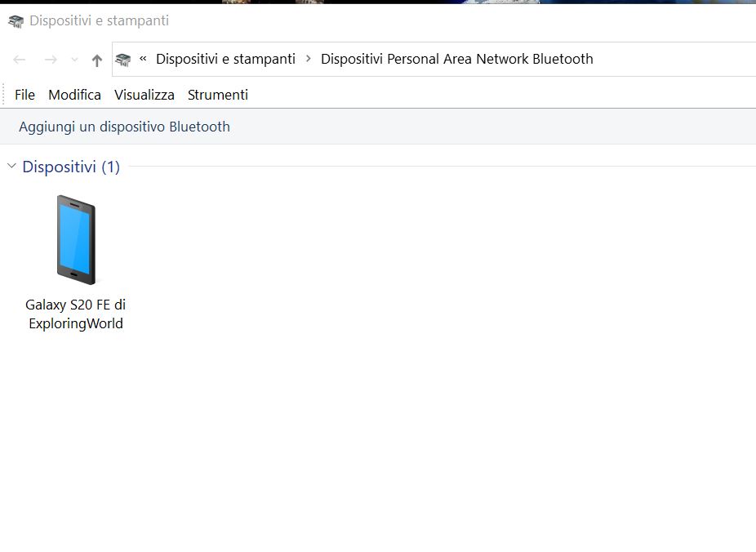
Task: Go up one level with the up arrow
Action: pyautogui.click(x=97, y=60)
